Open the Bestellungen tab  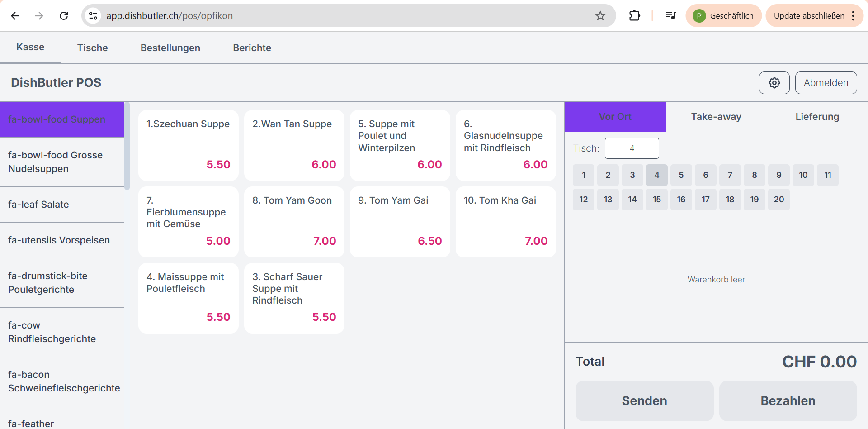(x=170, y=48)
